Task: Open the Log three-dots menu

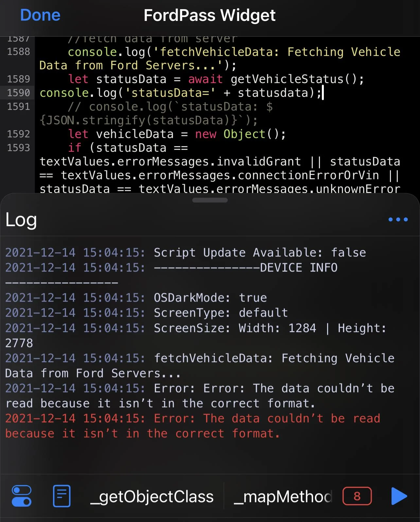Action: pos(398,219)
